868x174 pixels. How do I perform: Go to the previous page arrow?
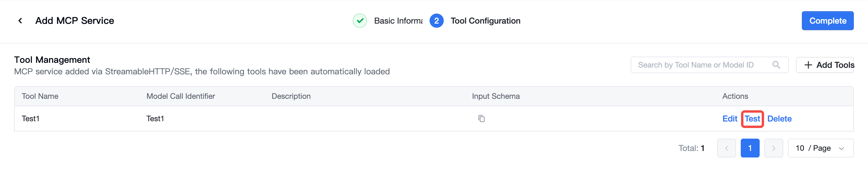[x=726, y=148]
